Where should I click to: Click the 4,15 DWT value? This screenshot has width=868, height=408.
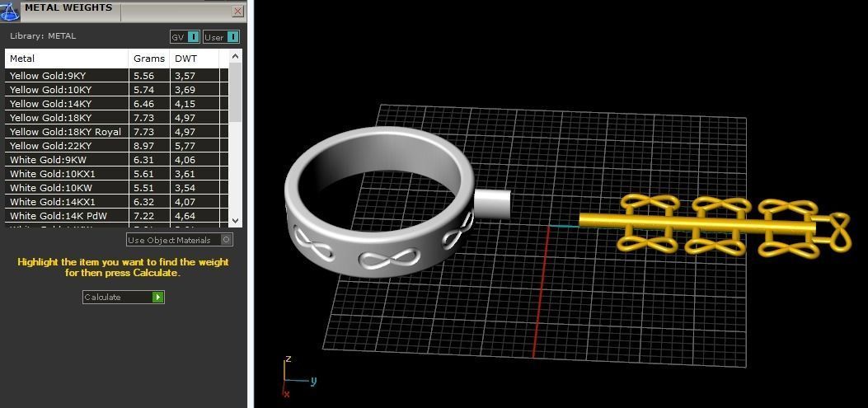click(185, 104)
